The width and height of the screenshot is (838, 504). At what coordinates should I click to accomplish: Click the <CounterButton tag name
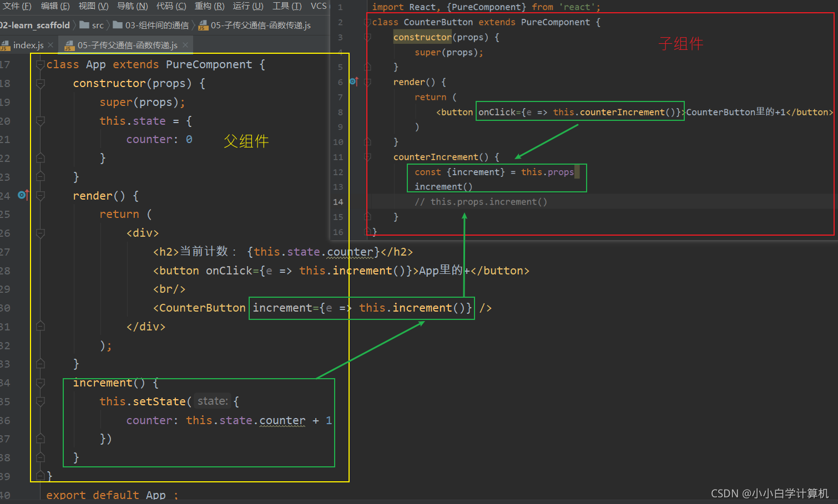pyautogui.click(x=199, y=308)
